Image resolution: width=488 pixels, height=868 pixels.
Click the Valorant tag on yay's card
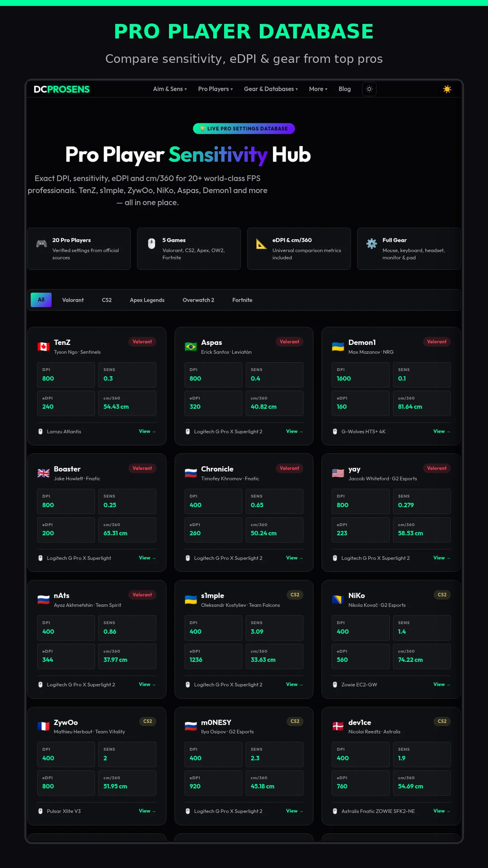437,468
